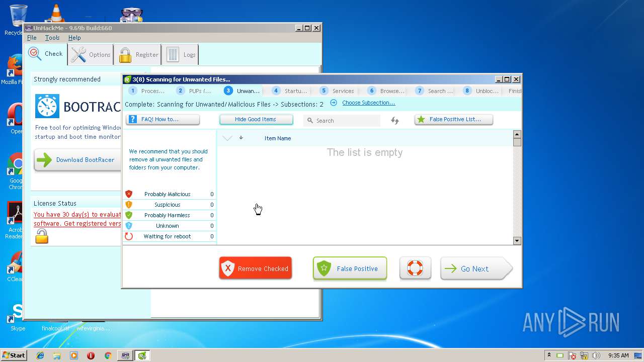The height and width of the screenshot is (362, 644).
Task: Click Remove Checked button
Action: (256, 268)
